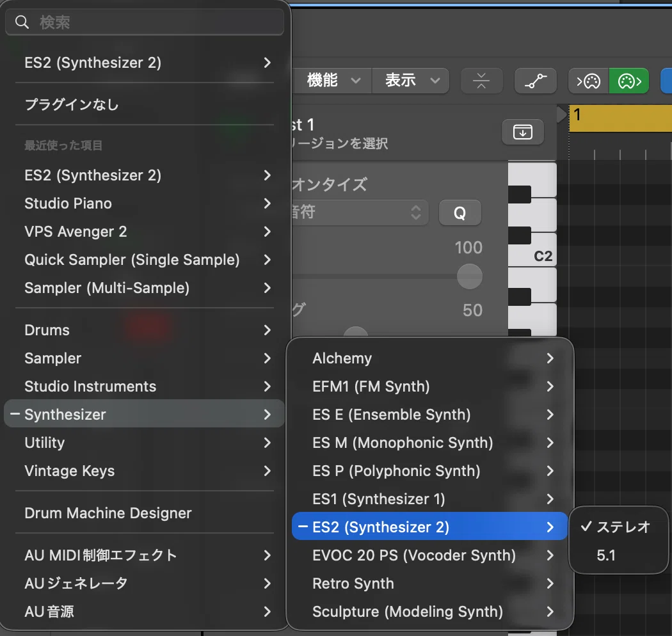The width and height of the screenshot is (672, 636).
Task: Click the bar 1 ruler marker
Action: [577, 115]
